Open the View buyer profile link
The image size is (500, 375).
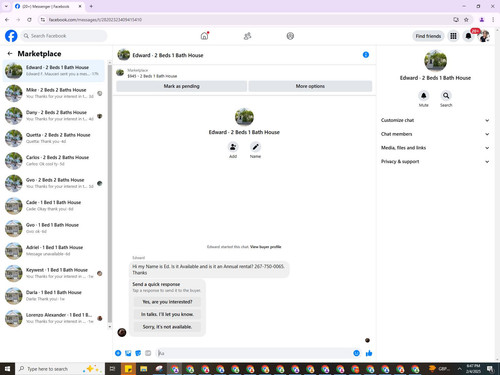pyautogui.click(x=266, y=247)
